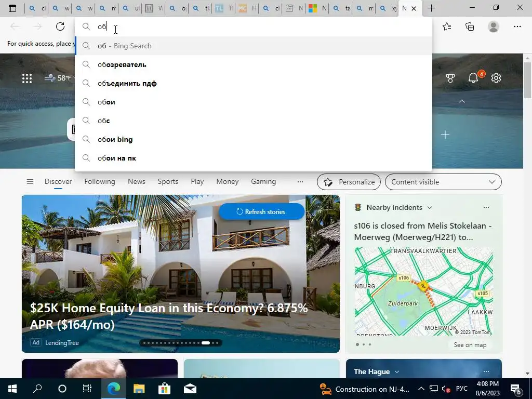
Task: Switch to the Microsoft logo tab
Action: [x=316, y=8]
